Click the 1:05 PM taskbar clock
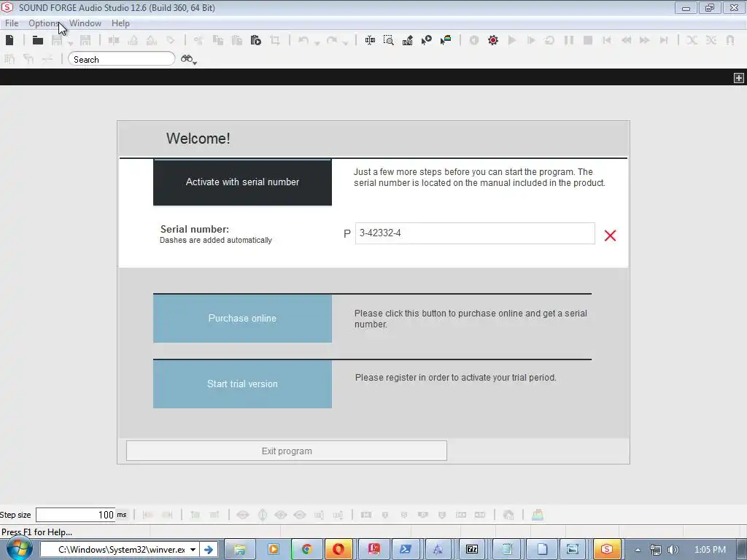747x560 pixels. coord(710,550)
